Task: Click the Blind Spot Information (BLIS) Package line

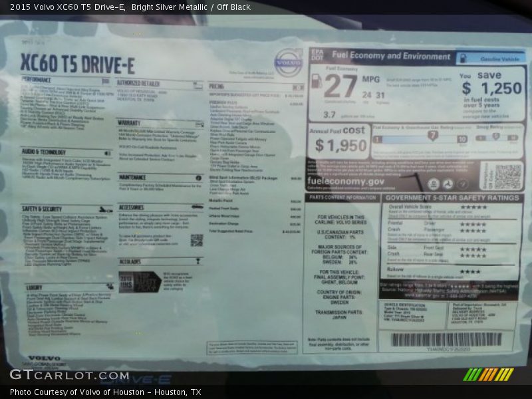Action: (255, 178)
